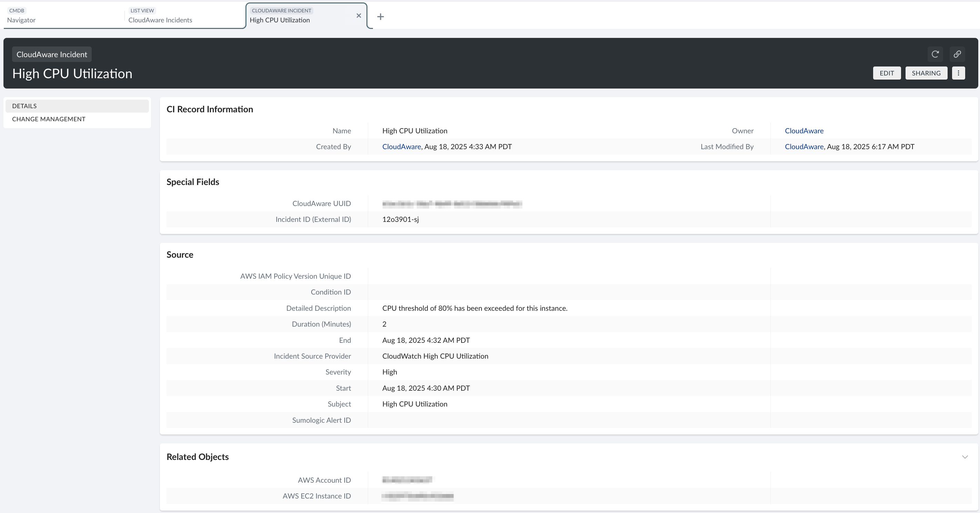
Task: Select CHANGE MANAGEMENT in the sidebar
Action: pyautogui.click(x=49, y=119)
